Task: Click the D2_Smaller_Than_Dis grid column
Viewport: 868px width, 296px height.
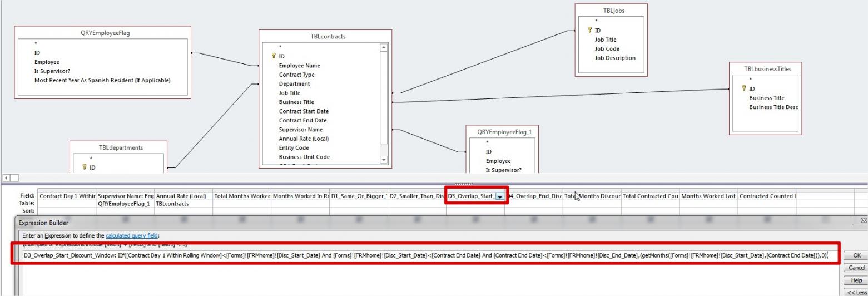Action: (417, 196)
